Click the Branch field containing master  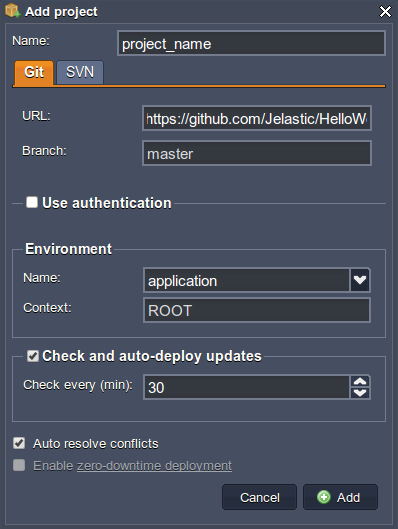257,154
